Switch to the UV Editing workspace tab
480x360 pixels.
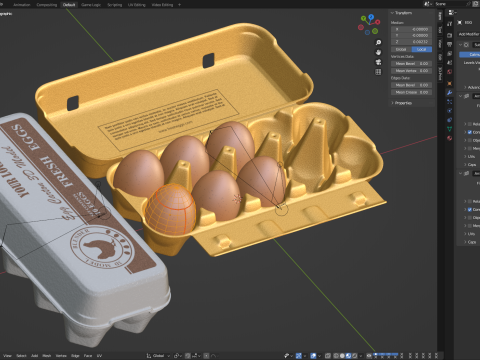pyautogui.click(x=137, y=5)
